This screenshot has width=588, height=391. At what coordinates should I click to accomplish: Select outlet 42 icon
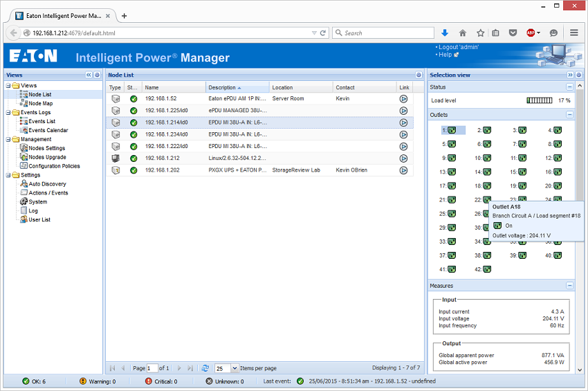pos(487,269)
